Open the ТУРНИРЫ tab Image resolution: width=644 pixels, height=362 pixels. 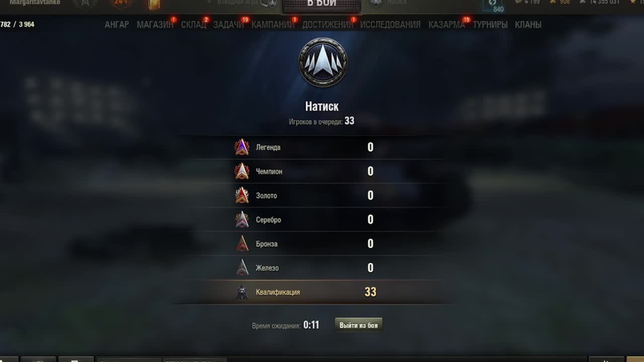(x=490, y=25)
